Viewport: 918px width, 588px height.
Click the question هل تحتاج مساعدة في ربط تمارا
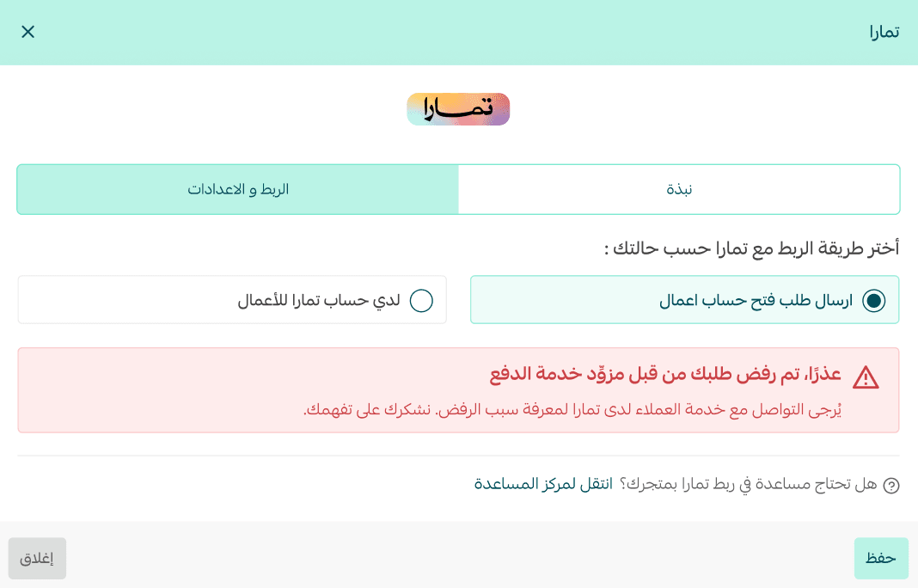(748, 484)
